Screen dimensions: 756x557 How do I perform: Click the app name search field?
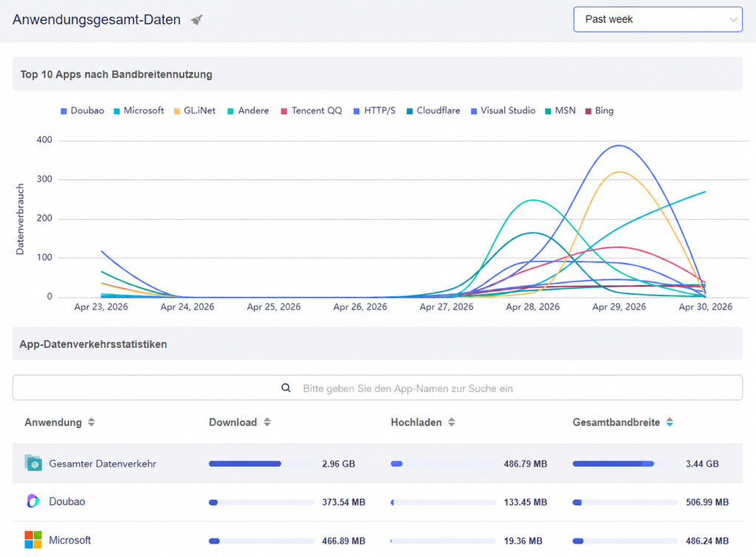coord(378,387)
